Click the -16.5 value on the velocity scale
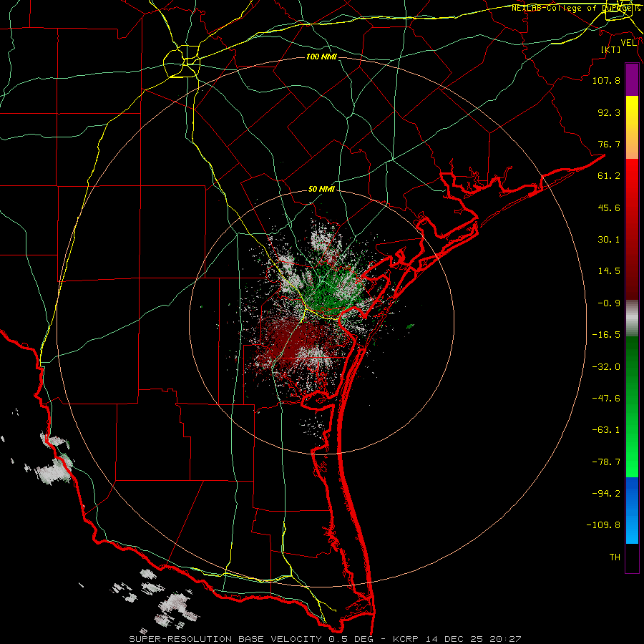The height and width of the screenshot is (644, 644). point(606,335)
